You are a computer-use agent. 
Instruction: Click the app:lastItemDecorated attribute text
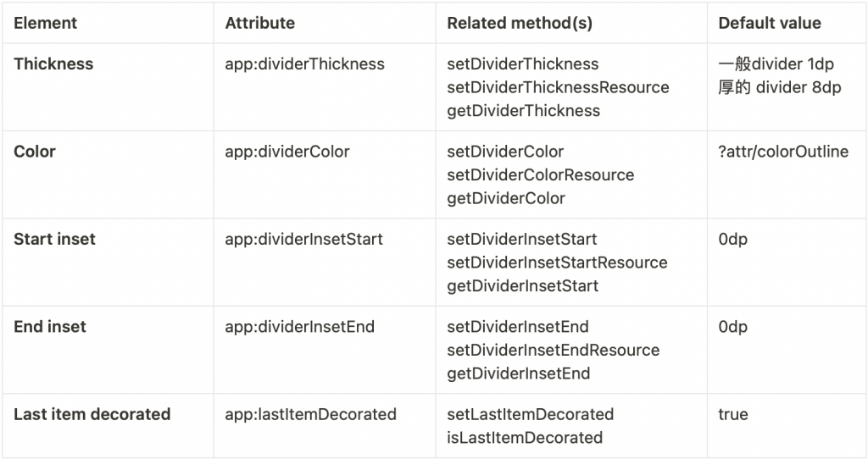pos(310,414)
